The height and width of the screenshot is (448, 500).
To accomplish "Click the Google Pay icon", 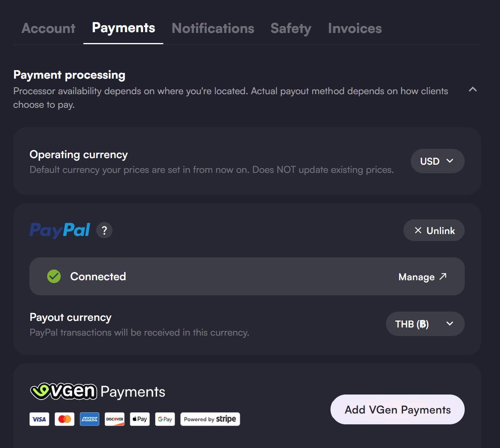I will [x=165, y=419].
